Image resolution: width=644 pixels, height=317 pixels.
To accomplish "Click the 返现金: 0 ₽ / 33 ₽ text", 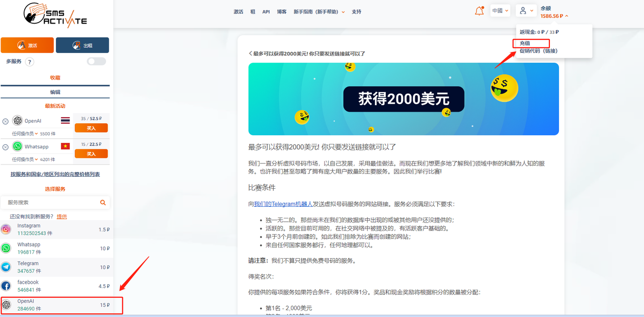I will 539,32.
